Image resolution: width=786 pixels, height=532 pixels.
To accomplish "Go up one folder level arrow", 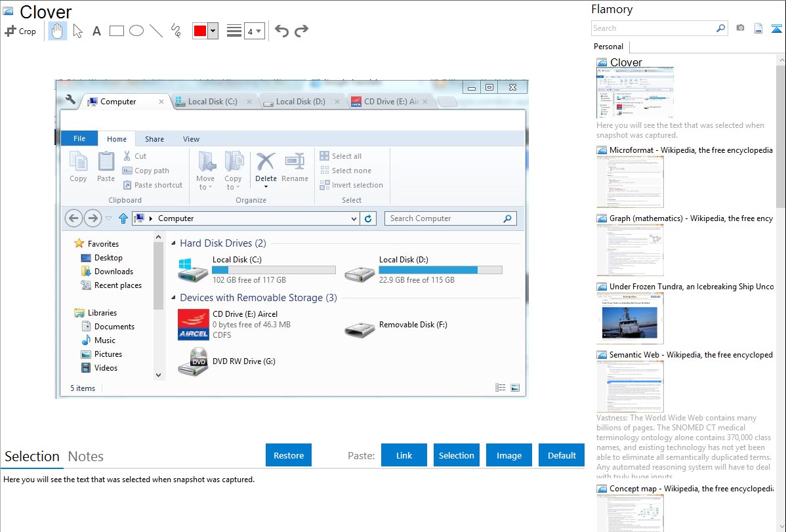I will pyautogui.click(x=123, y=218).
